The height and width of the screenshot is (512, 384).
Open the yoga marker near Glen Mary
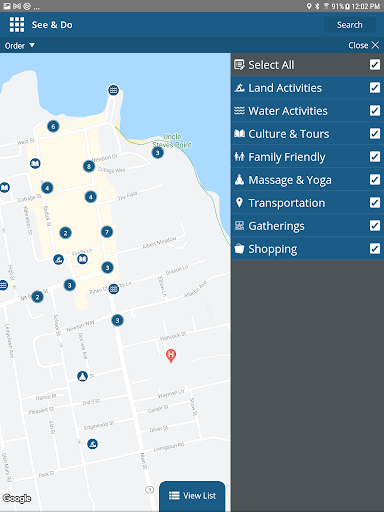[x=82, y=376]
